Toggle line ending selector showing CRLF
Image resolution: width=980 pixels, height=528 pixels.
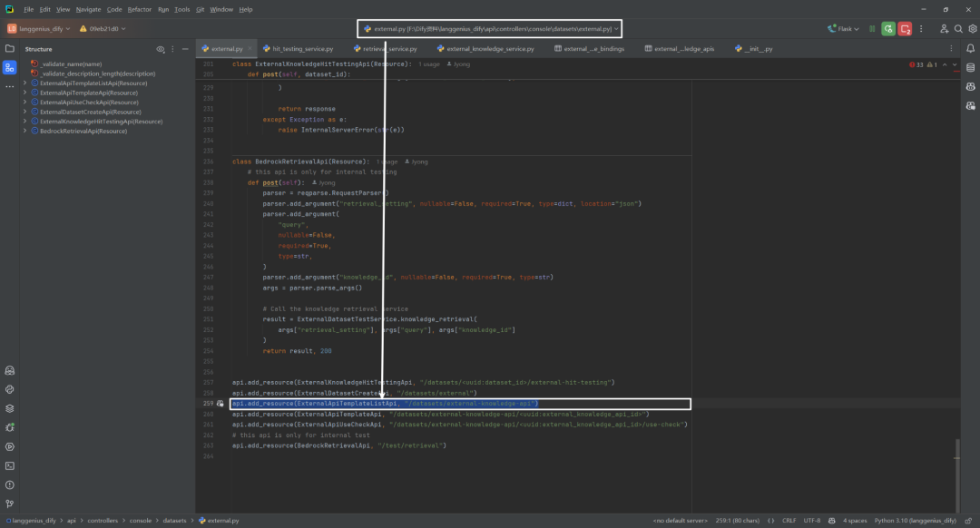pos(788,520)
